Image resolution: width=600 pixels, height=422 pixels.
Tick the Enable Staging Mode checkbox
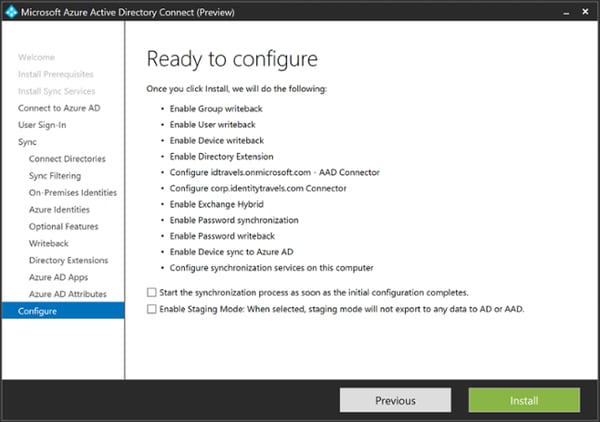pyautogui.click(x=152, y=309)
